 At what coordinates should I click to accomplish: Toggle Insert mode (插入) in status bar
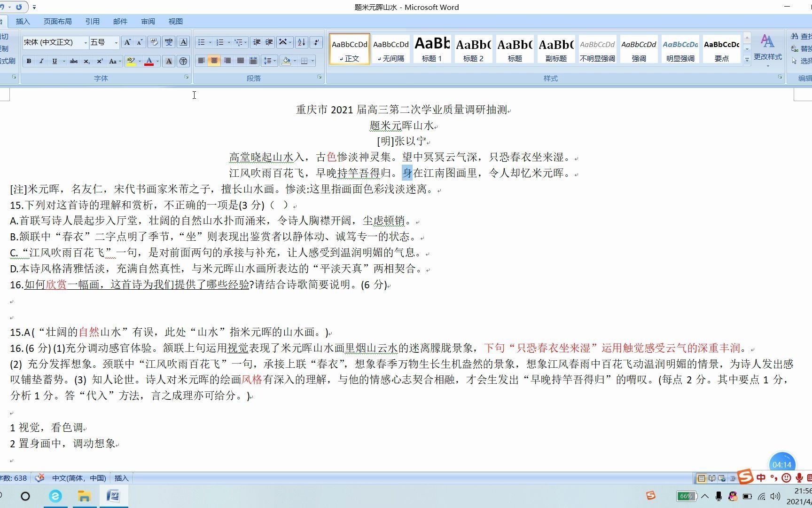tap(121, 478)
